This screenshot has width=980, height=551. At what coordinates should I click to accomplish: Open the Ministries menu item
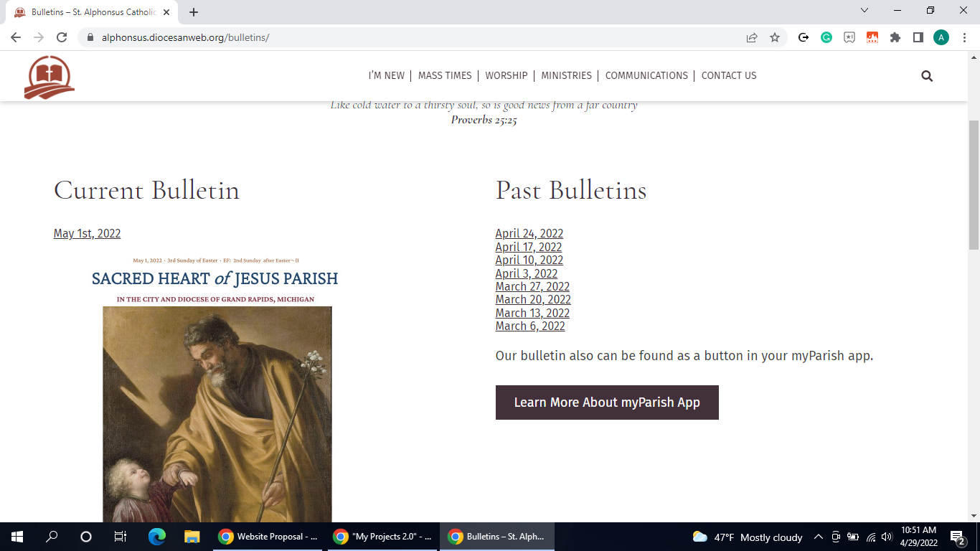click(x=566, y=75)
